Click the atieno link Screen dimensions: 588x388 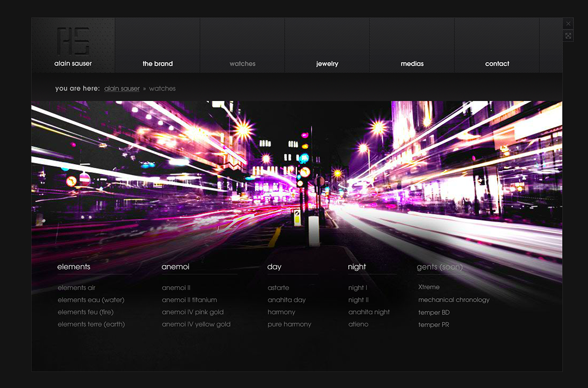[x=358, y=324]
